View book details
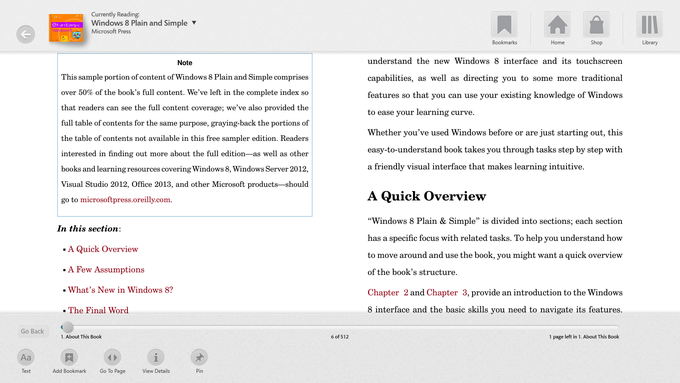Image resolution: width=680 pixels, height=383 pixels. pos(156,361)
